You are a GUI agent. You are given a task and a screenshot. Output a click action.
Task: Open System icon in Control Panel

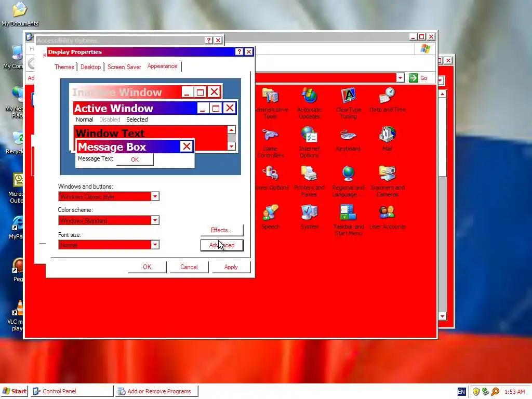point(309,217)
